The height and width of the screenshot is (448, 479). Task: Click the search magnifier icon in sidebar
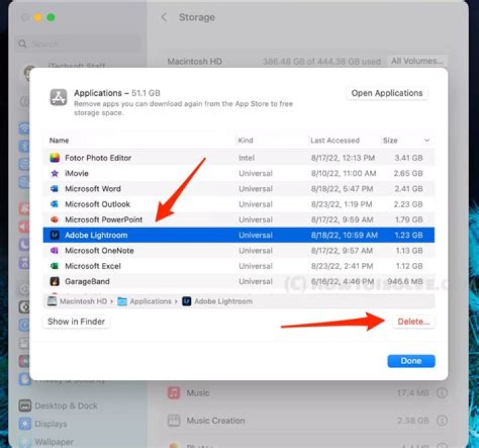23,44
